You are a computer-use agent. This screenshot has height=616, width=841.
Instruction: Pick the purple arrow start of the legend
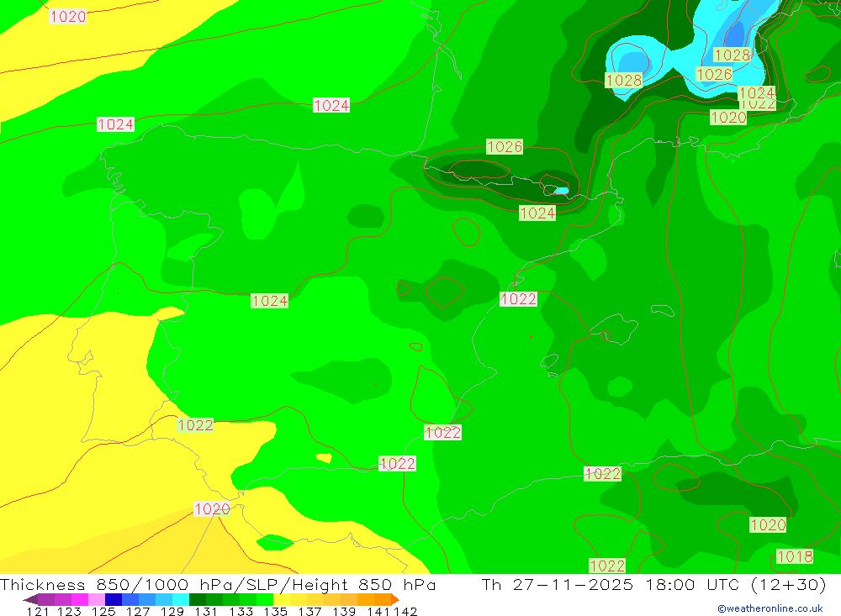coord(30,599)
